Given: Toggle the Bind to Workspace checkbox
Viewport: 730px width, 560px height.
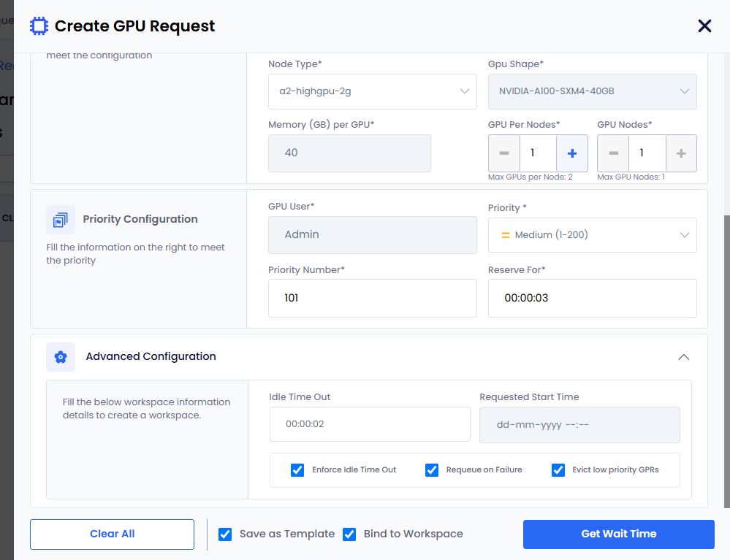Looking at the screenshot, I should [349, 534].
